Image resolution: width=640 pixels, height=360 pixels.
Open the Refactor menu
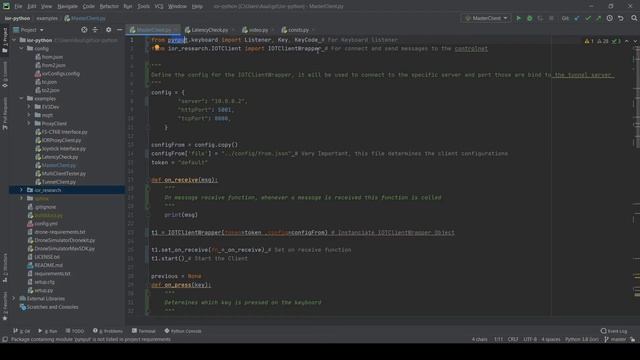(x=109, y=7)
